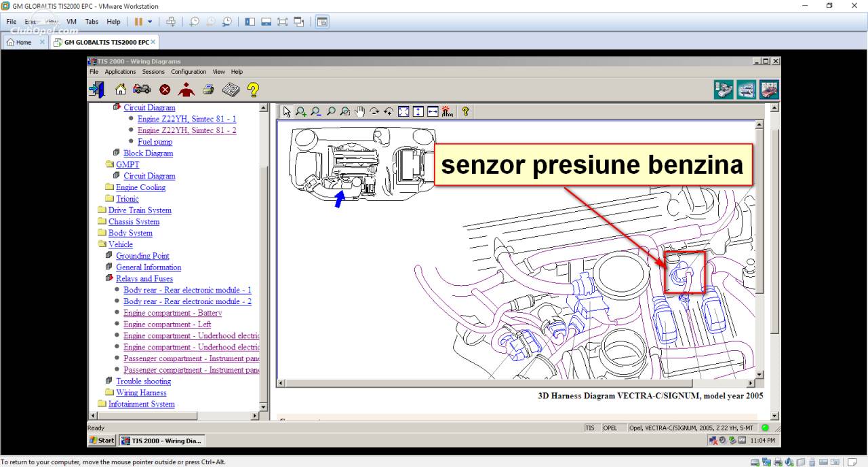Viewport: 868px width, 467px height.
Task: Select the hand pan tool
Action: point(360,111)
